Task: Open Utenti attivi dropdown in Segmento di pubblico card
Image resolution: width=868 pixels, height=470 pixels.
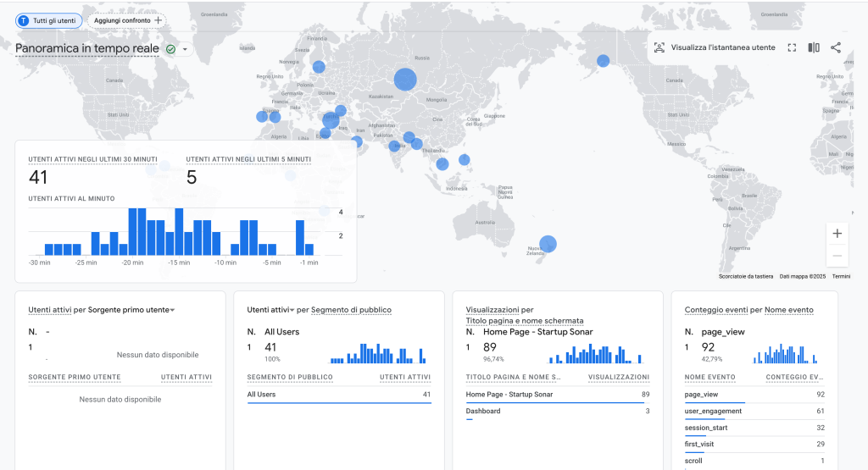Action: [292, 310]
